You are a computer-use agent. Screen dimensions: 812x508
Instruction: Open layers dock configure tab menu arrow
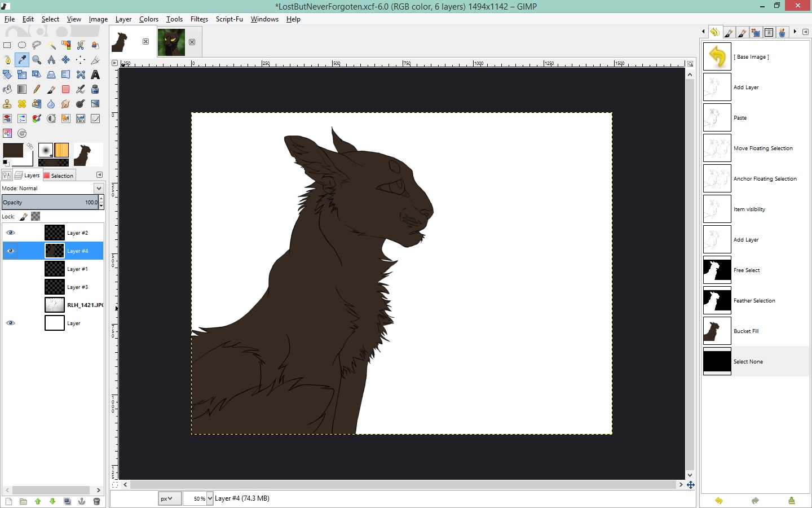pyautogui.click(x=99, y=175)
